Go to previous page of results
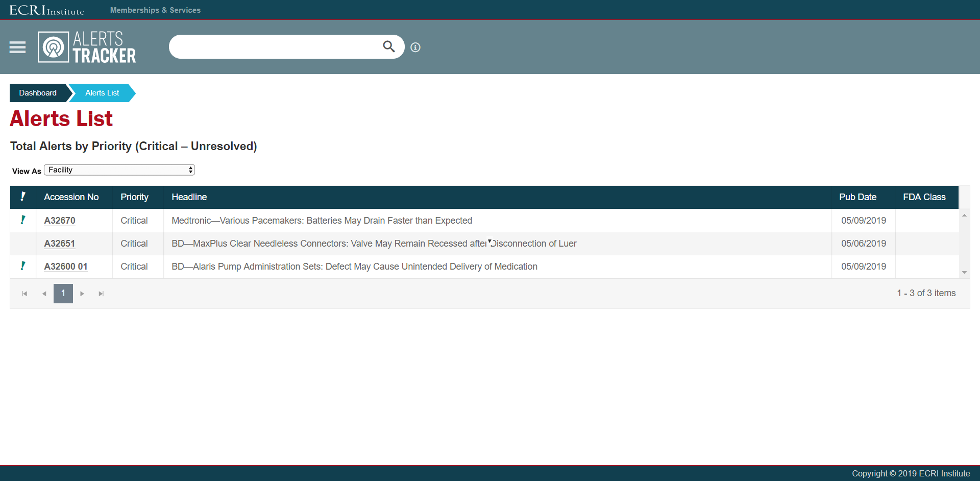The width and height of the screenshot is (980, 481). click(44, 294)
